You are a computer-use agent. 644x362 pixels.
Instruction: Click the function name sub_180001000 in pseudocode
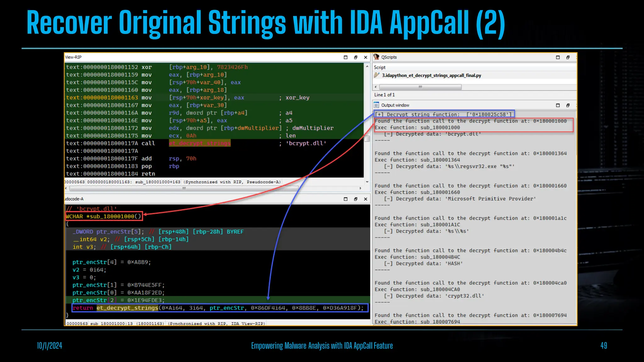(112, 217)
